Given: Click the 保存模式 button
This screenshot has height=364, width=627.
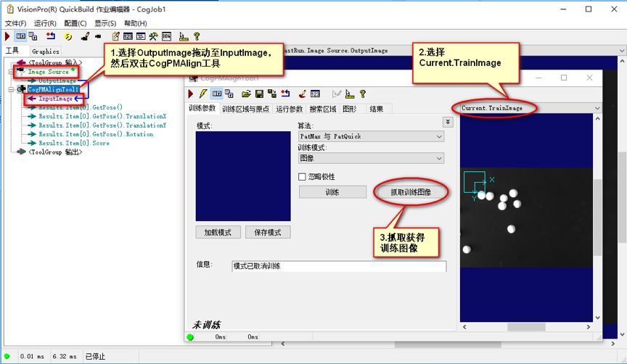Looking at the screenshot, I should pyautogui.click(x=268, y=232).
